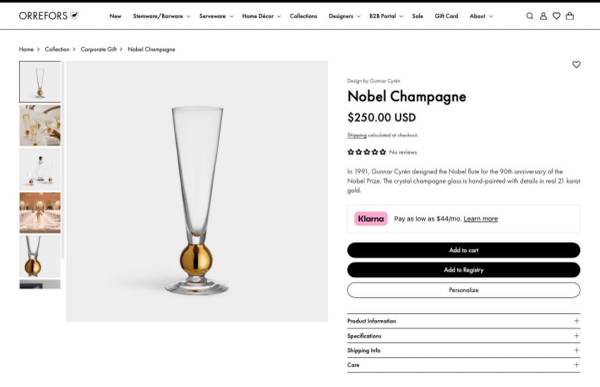The width and height of the screenshot is (600, 387).
Task: Open the shopping bag icon
Action: 570,16
